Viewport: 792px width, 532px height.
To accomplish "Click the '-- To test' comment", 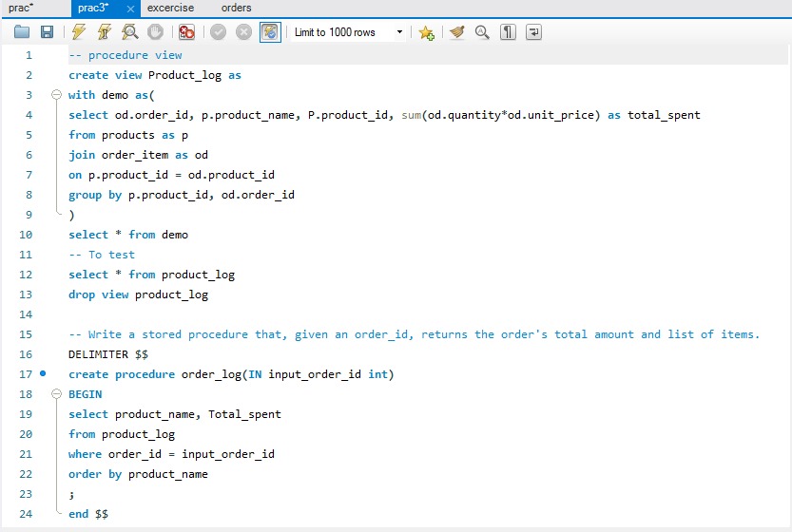I will (102, 255).
